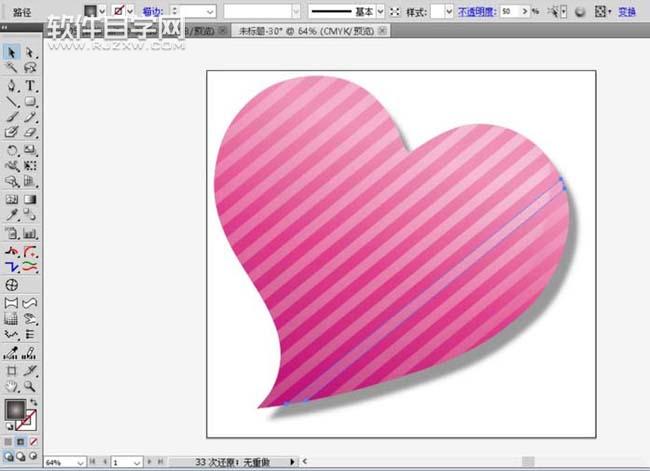The width and height of the screenshot is (650, 471).
Task: Click the 变换 transform link
Action: 627,12
